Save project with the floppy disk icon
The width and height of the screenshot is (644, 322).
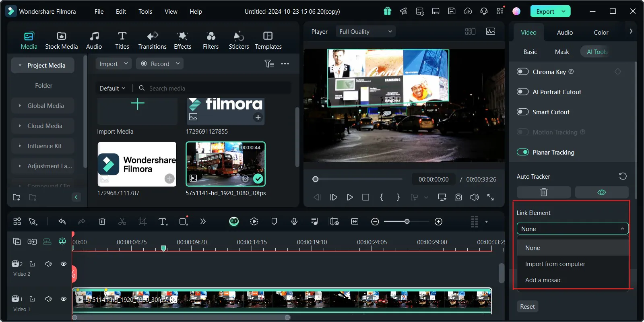452,11
